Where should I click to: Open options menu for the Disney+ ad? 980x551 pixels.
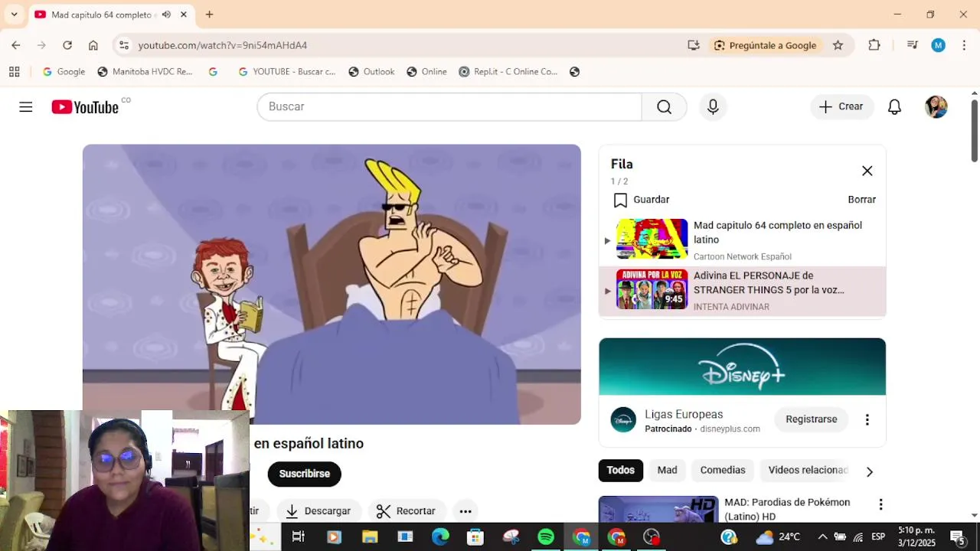pyautogui.click(x=867, y=420)
